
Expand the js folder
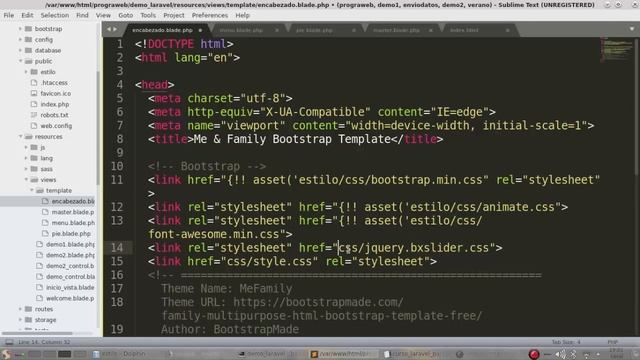(26, 147)
